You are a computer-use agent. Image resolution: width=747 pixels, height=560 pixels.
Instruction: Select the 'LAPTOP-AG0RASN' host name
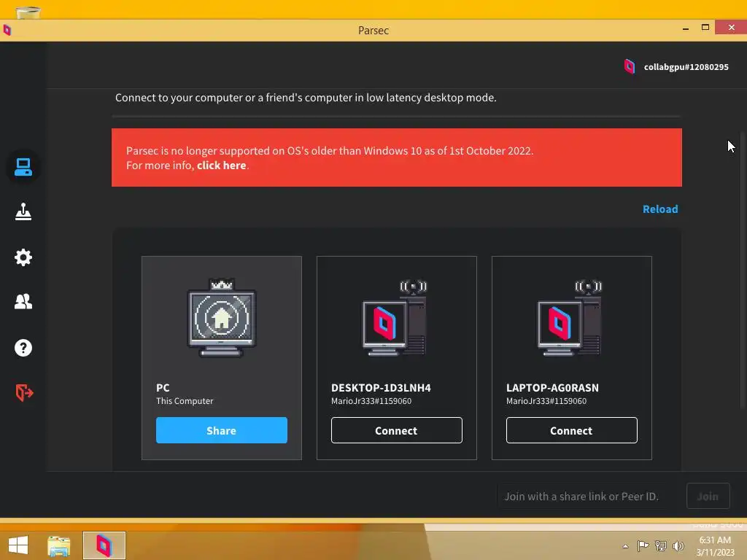[x=553, y=388]
